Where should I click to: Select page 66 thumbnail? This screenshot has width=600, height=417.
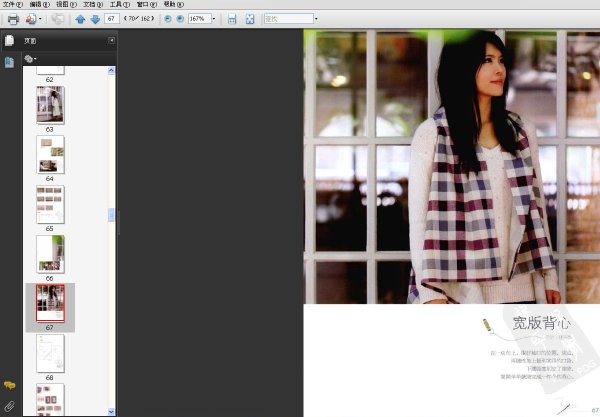click(51, 254)
